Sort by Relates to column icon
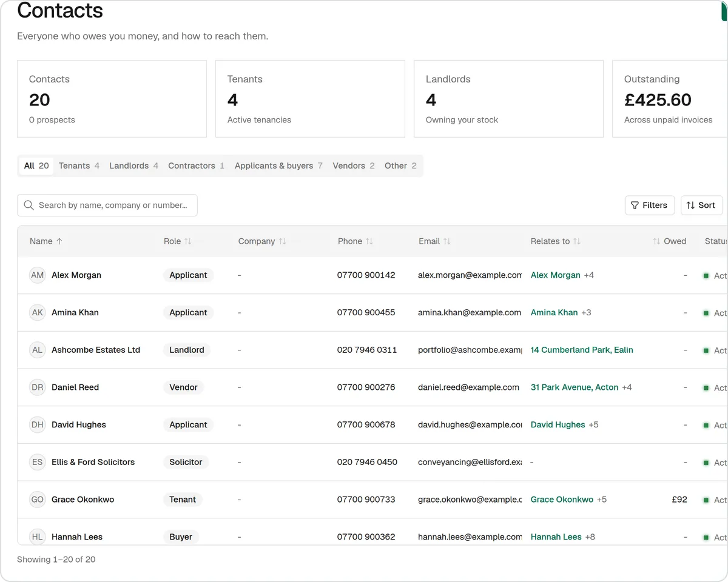The width and height of the screenshot is (728, 582). [x=577, y=241]
